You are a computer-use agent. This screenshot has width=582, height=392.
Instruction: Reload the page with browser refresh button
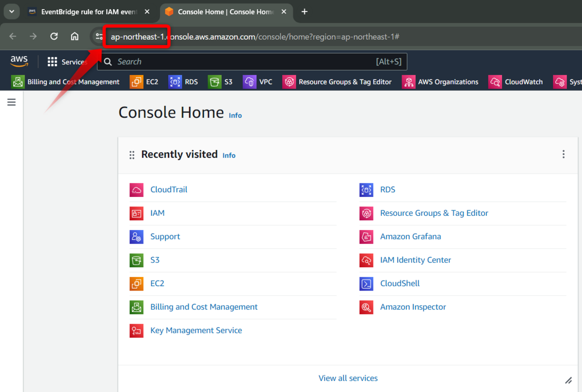point(54,36)
